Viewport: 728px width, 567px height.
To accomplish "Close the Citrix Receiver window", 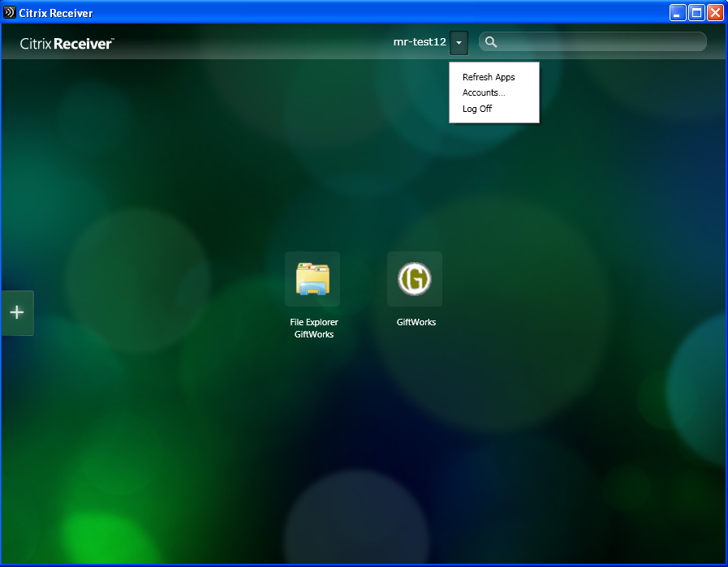I will 715,13.
